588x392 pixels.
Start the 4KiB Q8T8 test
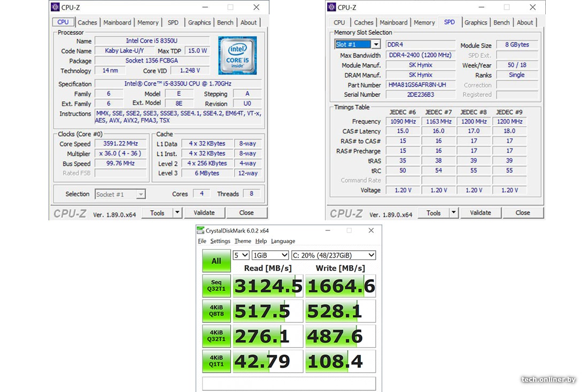point(216,311)
